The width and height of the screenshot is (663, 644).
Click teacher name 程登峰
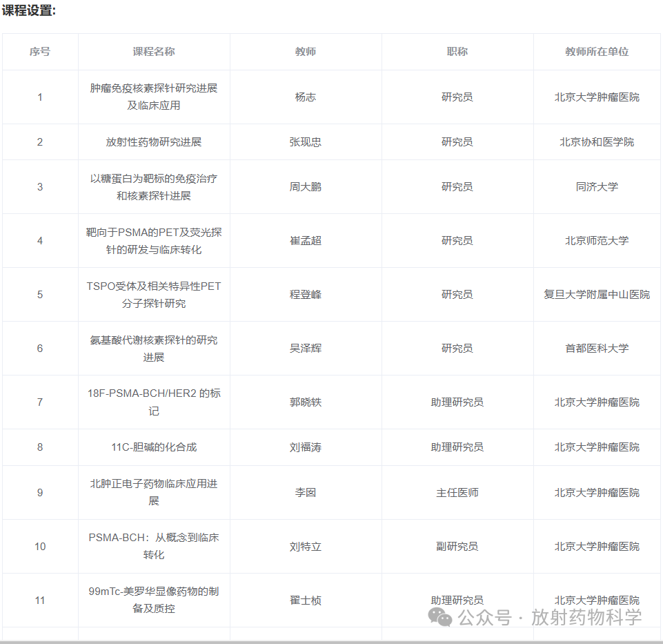click(306, 295)
